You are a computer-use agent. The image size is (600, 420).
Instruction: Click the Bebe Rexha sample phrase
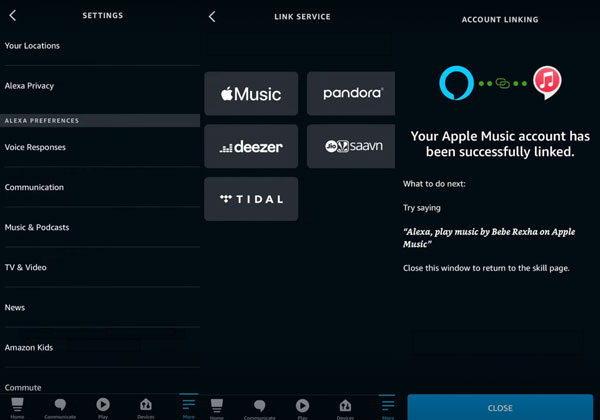[489, 238]
